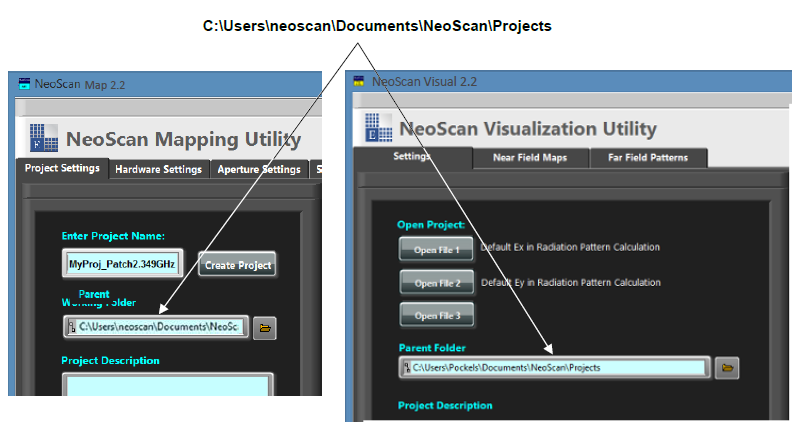
Task: Click the 'NeoScan Visual 2.2' title text
Action: pyautogui.click(x=424, y=81)
